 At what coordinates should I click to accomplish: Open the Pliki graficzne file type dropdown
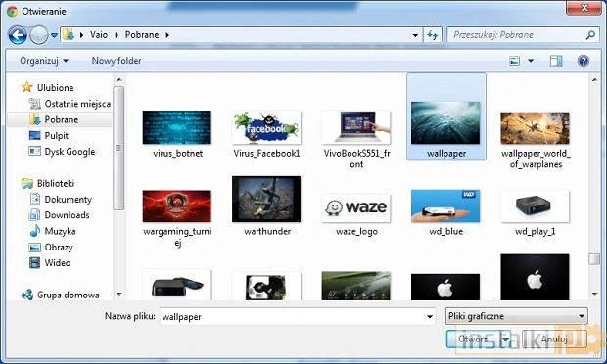click(x=516, y=316)
